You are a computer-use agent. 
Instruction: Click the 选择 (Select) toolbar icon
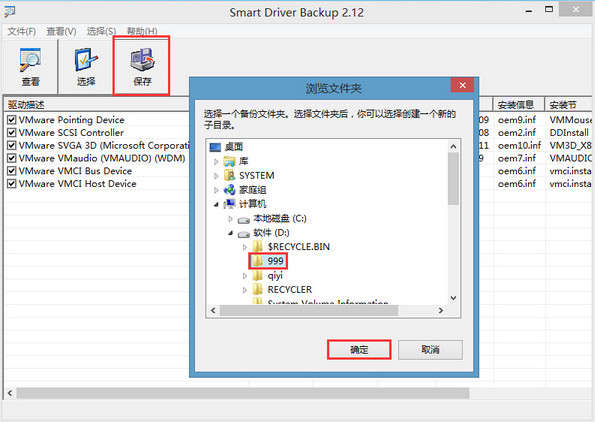(86, 66)
